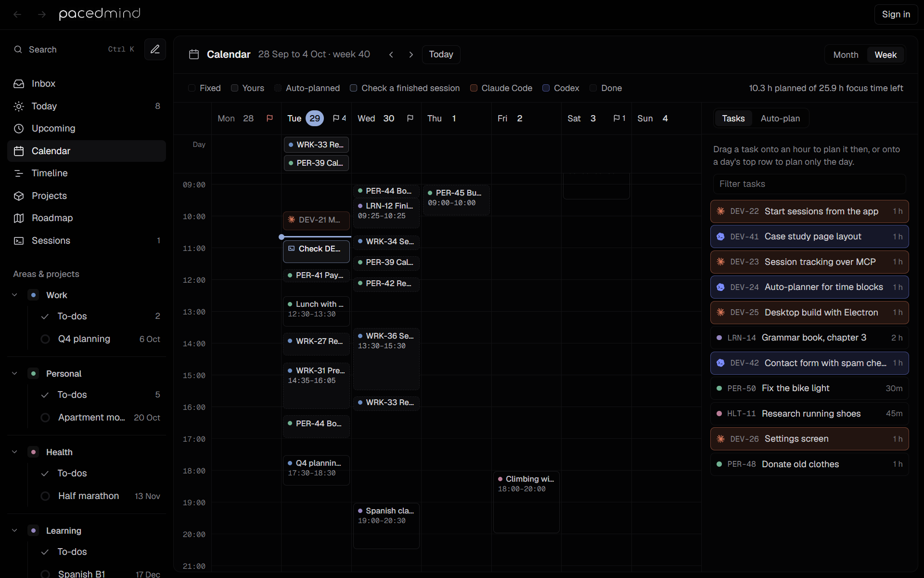924x578 pixels.
Task: Click the flag icon on Monday 28
Action: tap(269, 118)
